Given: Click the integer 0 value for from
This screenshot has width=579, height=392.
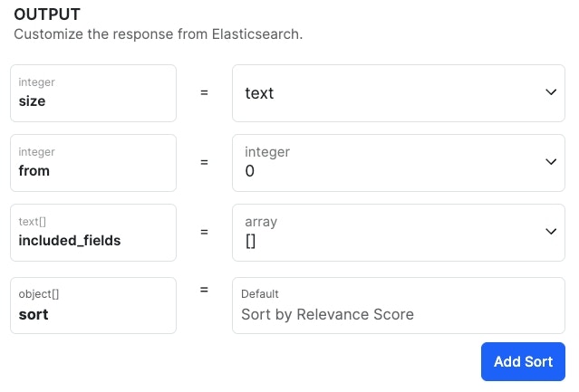Looking at the screenshot, I should (250, 171).
